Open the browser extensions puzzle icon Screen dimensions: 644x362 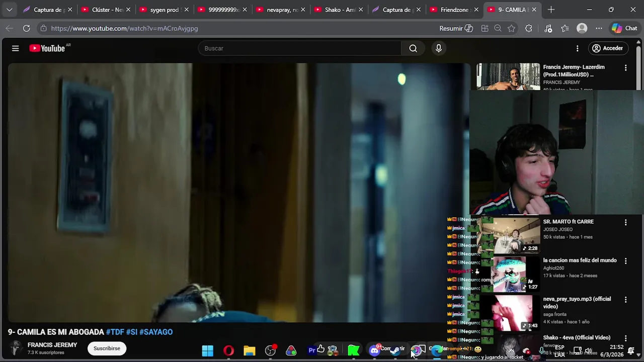click(x=528, y=28)
